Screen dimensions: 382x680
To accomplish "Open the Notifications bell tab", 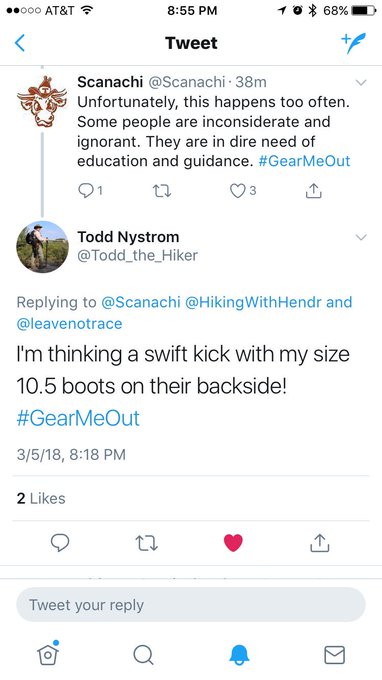I will pos(239,654).
